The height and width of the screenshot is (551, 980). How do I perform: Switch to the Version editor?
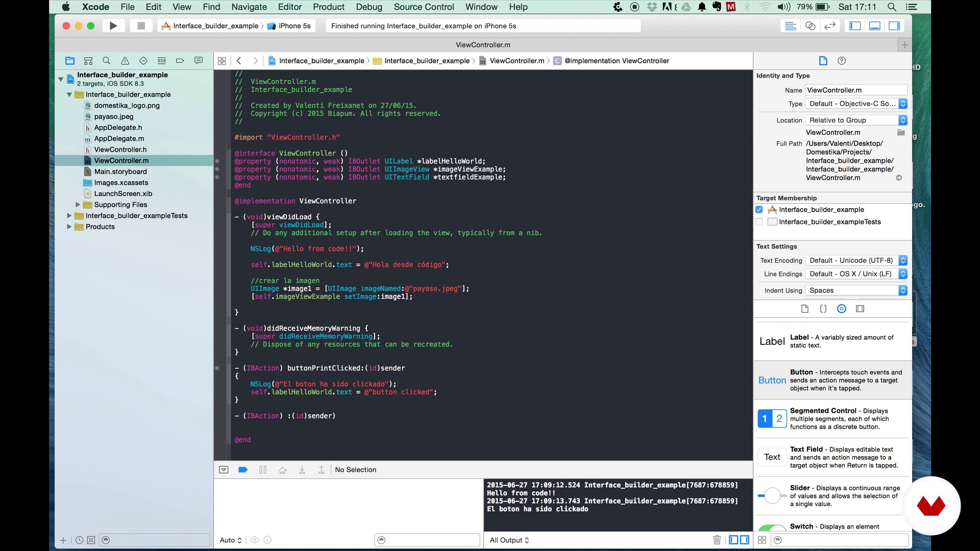830,26
